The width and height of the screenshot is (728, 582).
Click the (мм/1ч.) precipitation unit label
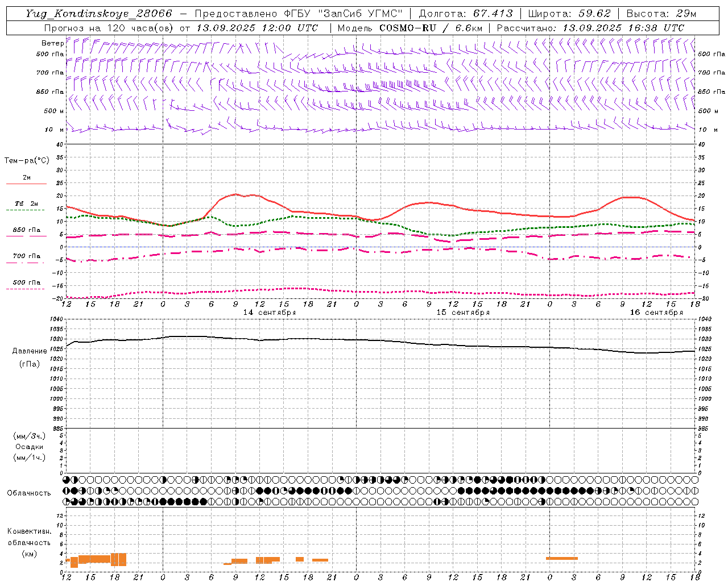(x=30, y=458)
